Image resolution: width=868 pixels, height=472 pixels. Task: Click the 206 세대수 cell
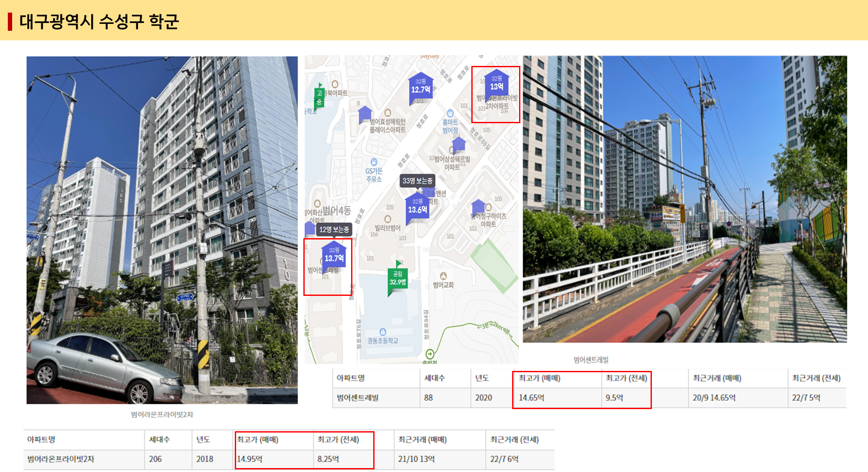[168, 459]
